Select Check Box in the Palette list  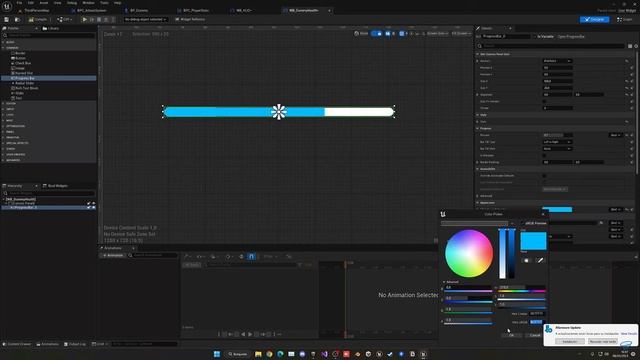point(23,63)
